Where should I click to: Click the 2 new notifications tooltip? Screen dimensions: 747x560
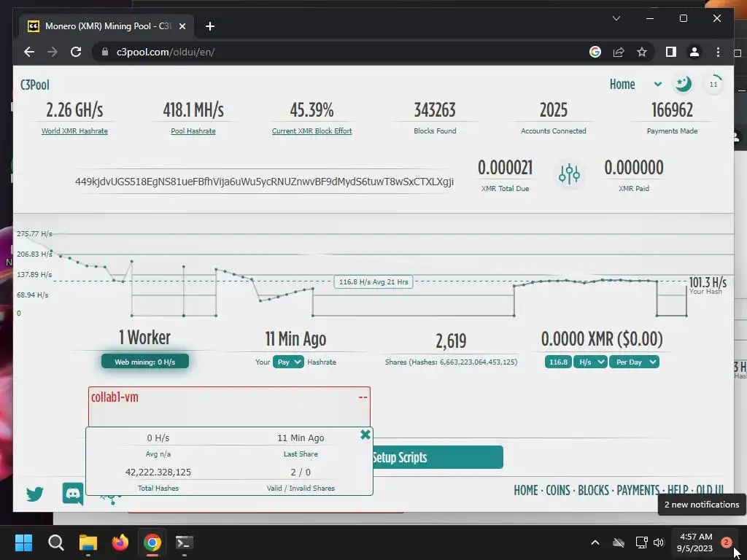click(x=702, y=505)
